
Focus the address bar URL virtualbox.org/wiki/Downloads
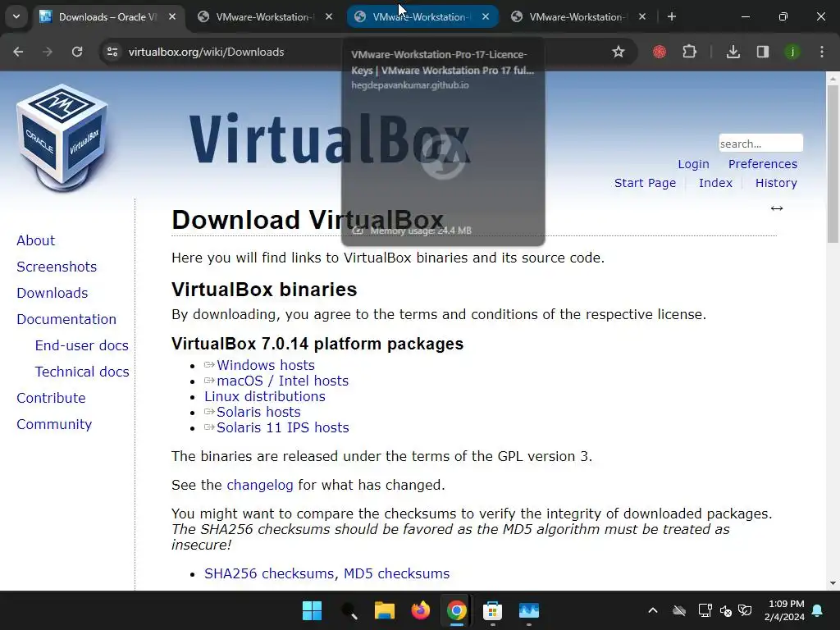click(206, 52)
